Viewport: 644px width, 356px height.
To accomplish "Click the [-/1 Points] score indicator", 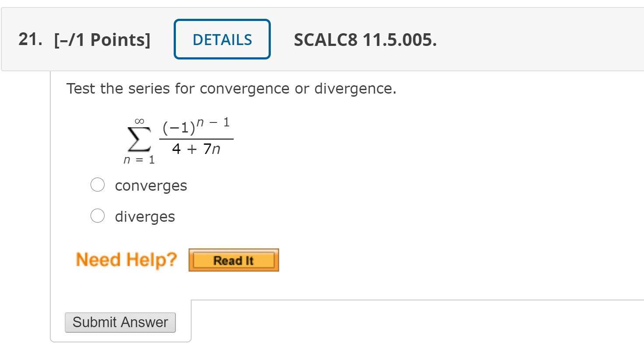I will coord(101,39).
